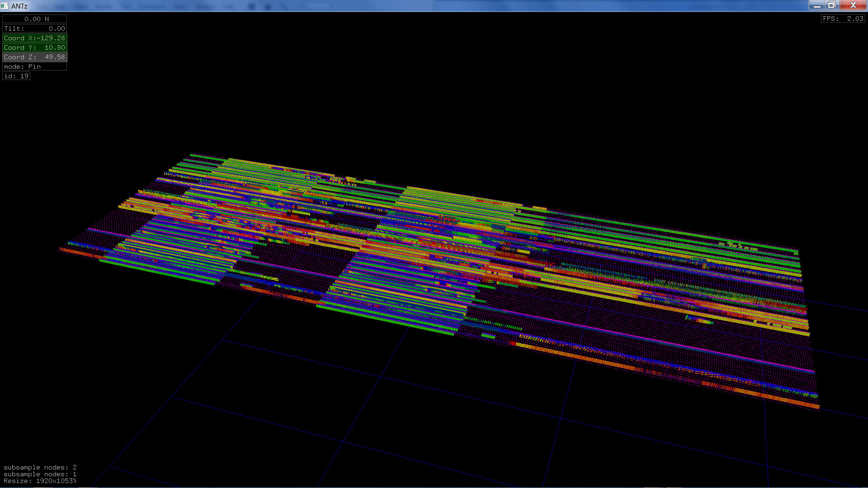The width and height of the screenshot is (868, 488).
Task: Click the Coord Y value box
Action: tap(35, 47)
